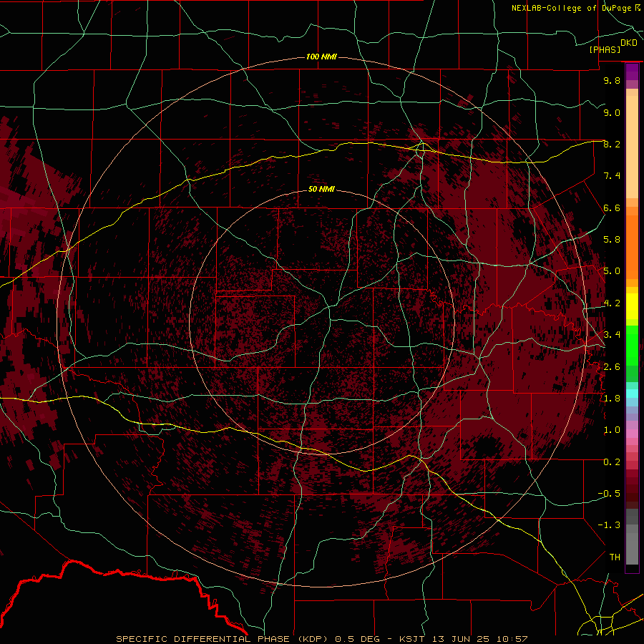644x644 pixels.
Task: Select the 9.8 value on color scale
Action: [612, 80]
